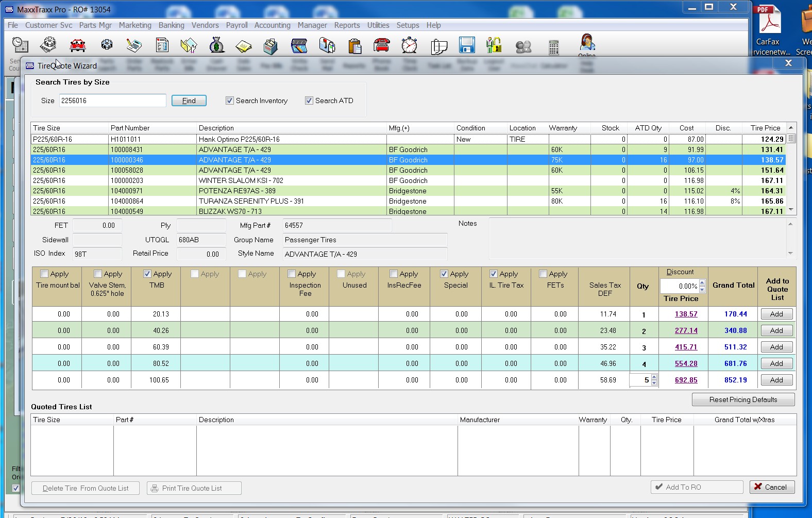Image resolution: width=812 pixels, height=518 pixels.
Task: Select the WINTER SLALOM KSI - 702 row
Action: point(408,180)
